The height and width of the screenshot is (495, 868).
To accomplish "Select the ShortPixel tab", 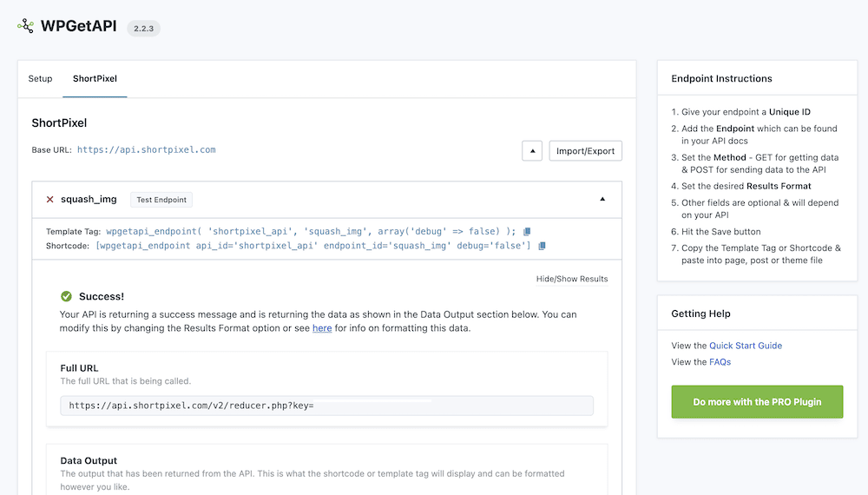I will click(95, 79).
